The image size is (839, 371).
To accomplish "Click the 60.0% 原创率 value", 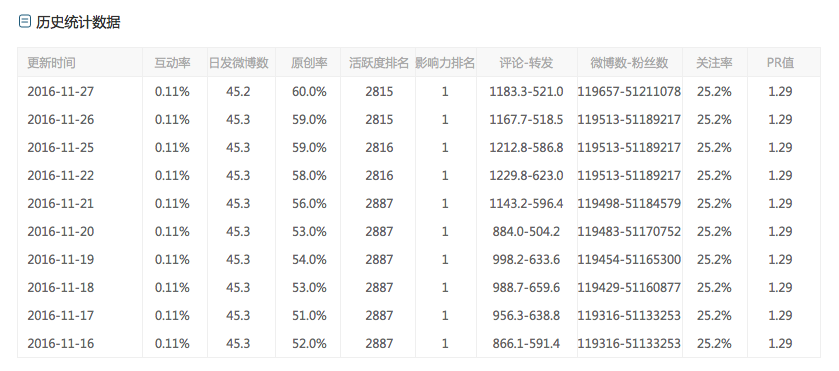I will click(309, 92).
